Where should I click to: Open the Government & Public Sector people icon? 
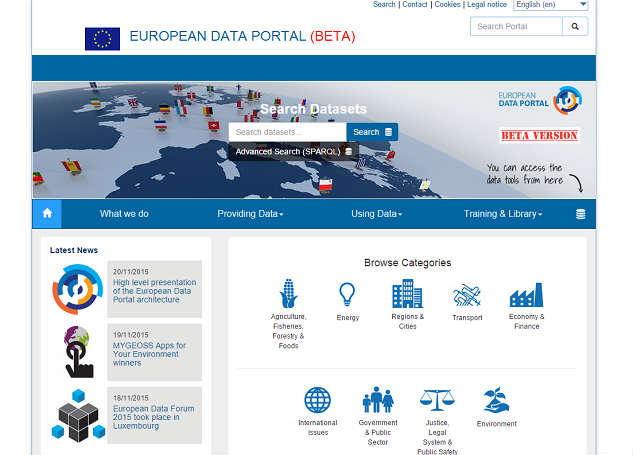coord(378,400)
